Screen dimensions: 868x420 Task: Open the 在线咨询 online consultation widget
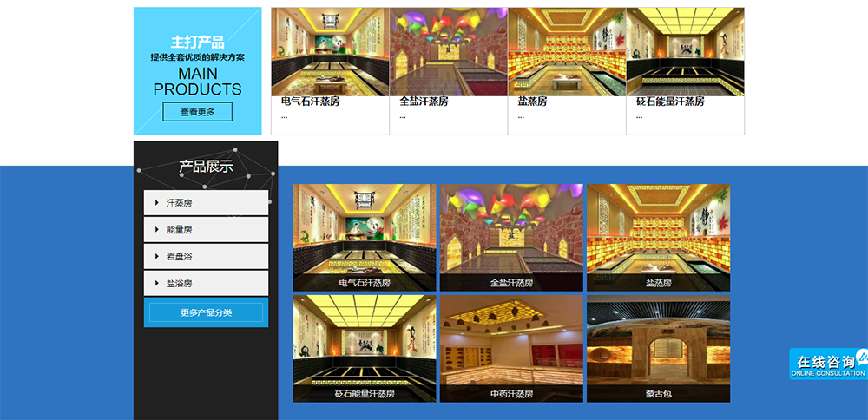pyautogui.click(x=827, y=364)
